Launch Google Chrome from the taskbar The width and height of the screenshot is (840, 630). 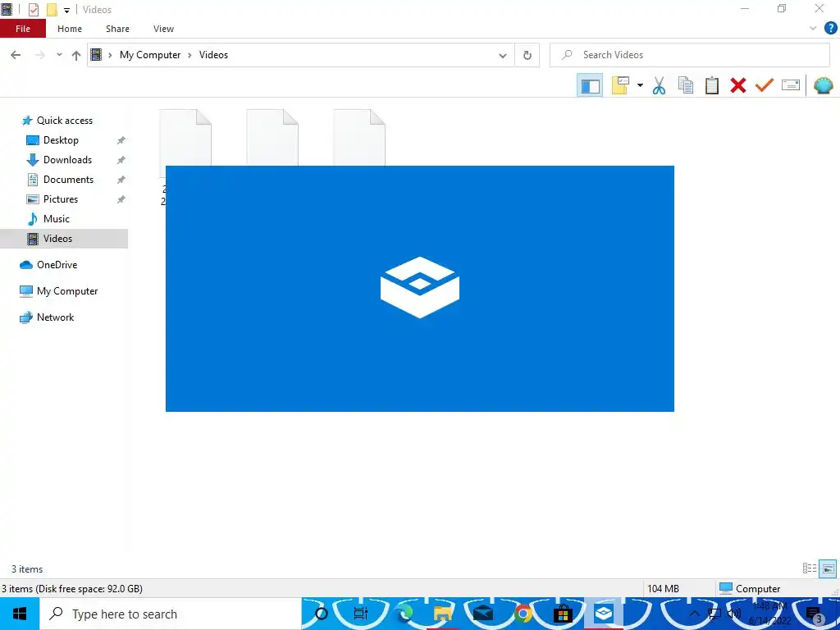pos(523,614)
